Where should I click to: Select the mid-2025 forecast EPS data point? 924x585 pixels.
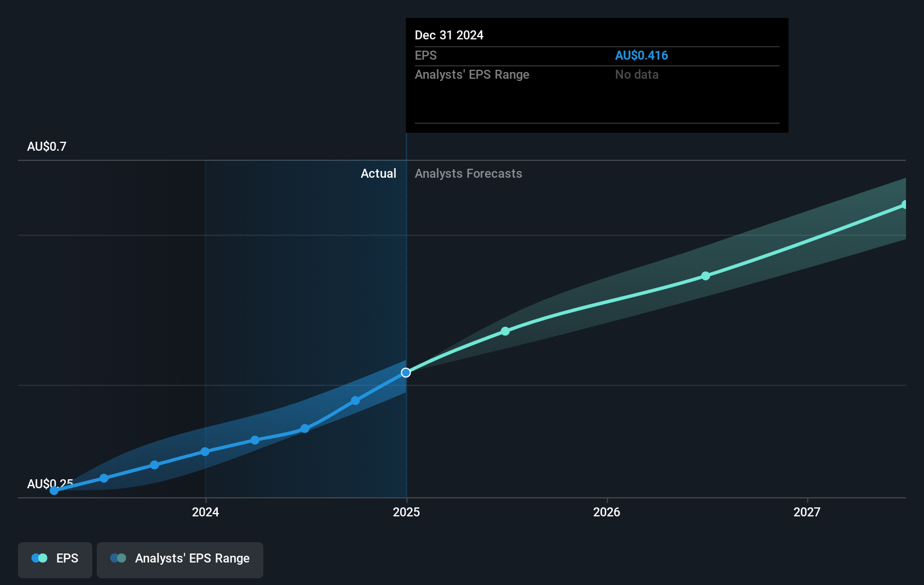[x=505, y=331]
